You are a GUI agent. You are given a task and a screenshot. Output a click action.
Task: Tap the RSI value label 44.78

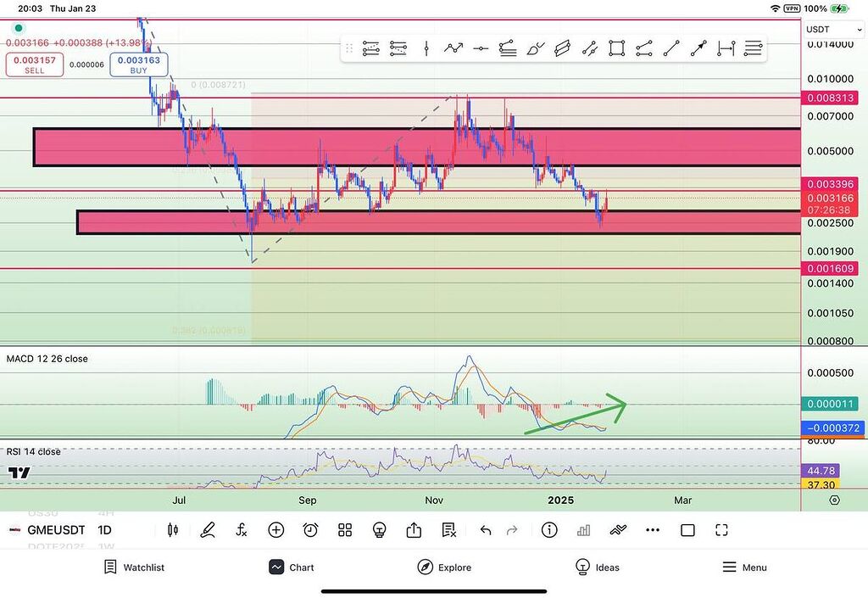(x=821, y=471)
